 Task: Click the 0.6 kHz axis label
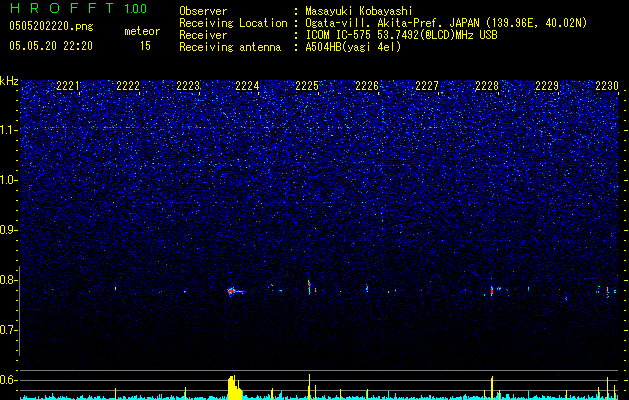coord(9,380)
